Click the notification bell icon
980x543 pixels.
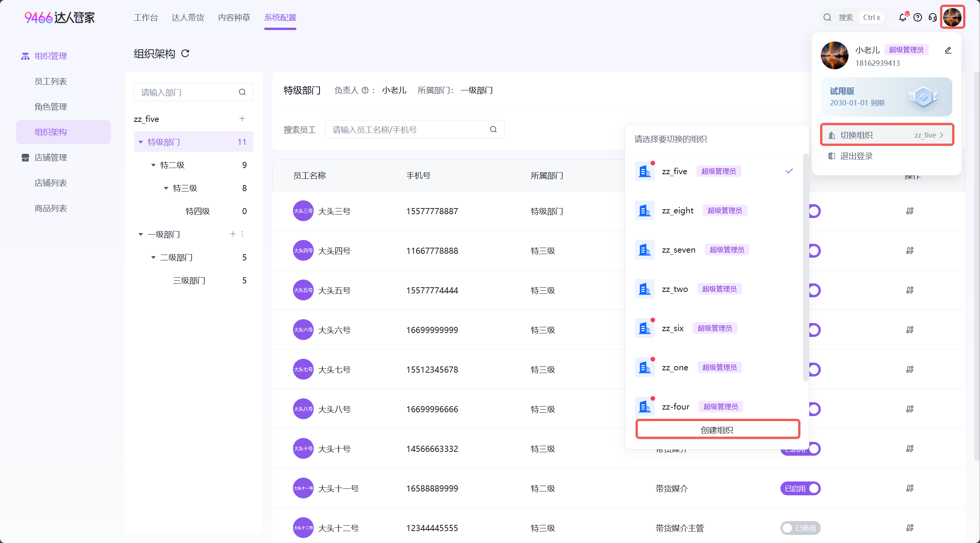(902, 17)
